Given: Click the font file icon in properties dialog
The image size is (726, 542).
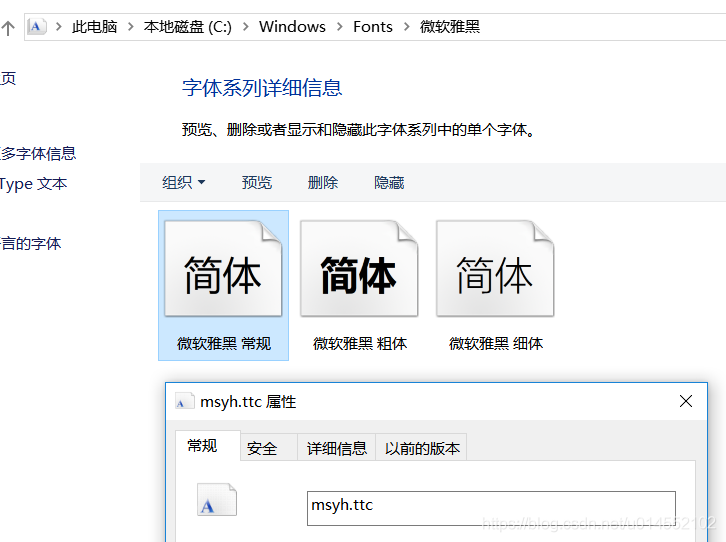Looking at the screenshot, I should tap(217, 499).
